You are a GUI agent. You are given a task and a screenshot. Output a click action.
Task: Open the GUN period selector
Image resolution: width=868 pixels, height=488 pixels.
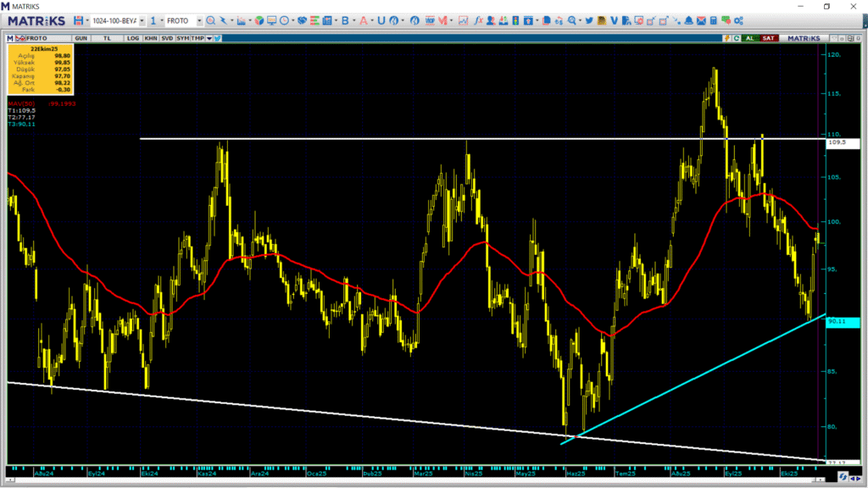click(x=82, y=38)
